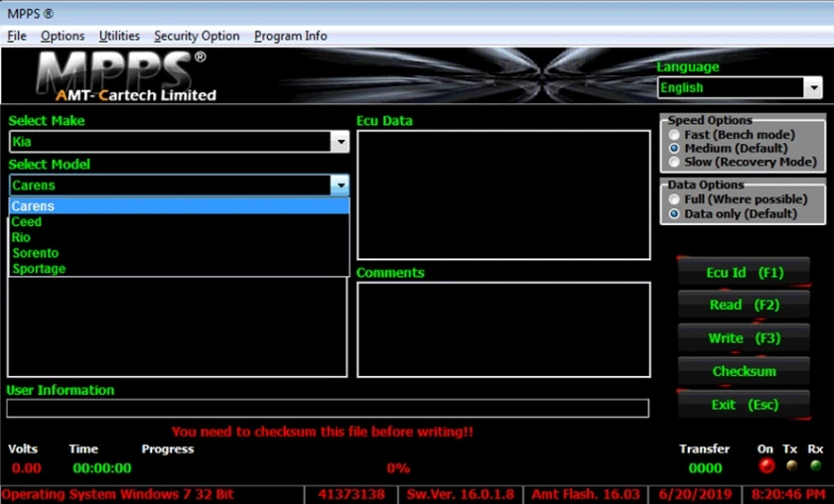Click the Read (F2) button

744,306
